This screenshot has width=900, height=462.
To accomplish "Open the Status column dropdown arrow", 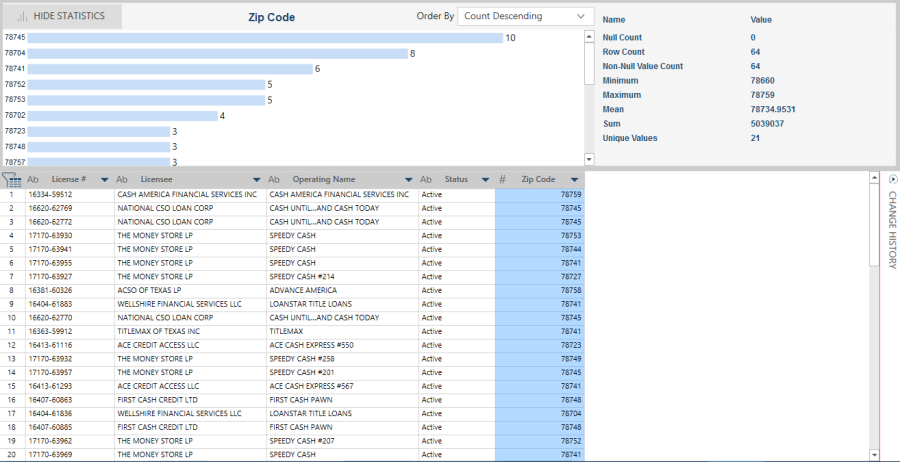I will [x=485, y=180].
